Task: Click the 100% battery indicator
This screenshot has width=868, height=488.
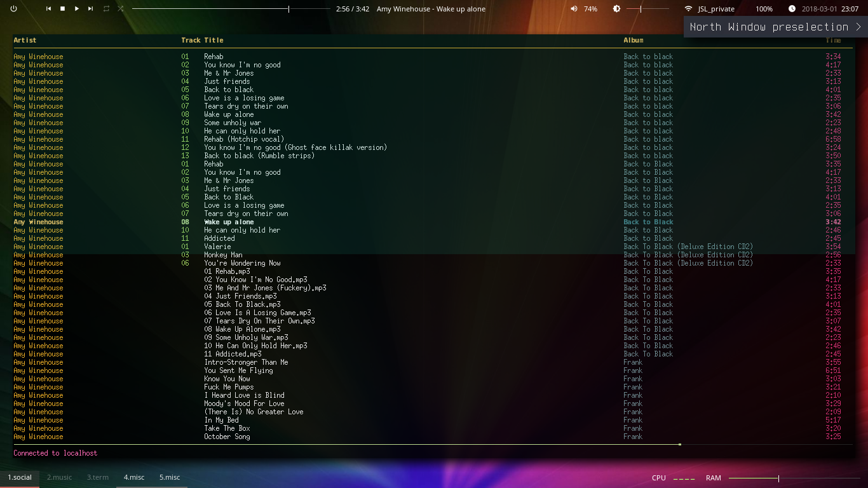Action: pyautogui.click(x=764, y=9)
